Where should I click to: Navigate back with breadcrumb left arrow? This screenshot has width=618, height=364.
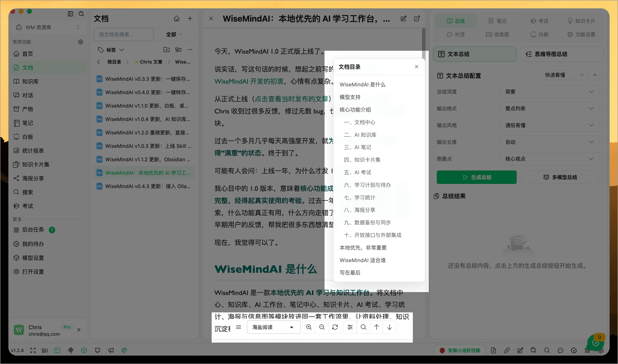99,62
